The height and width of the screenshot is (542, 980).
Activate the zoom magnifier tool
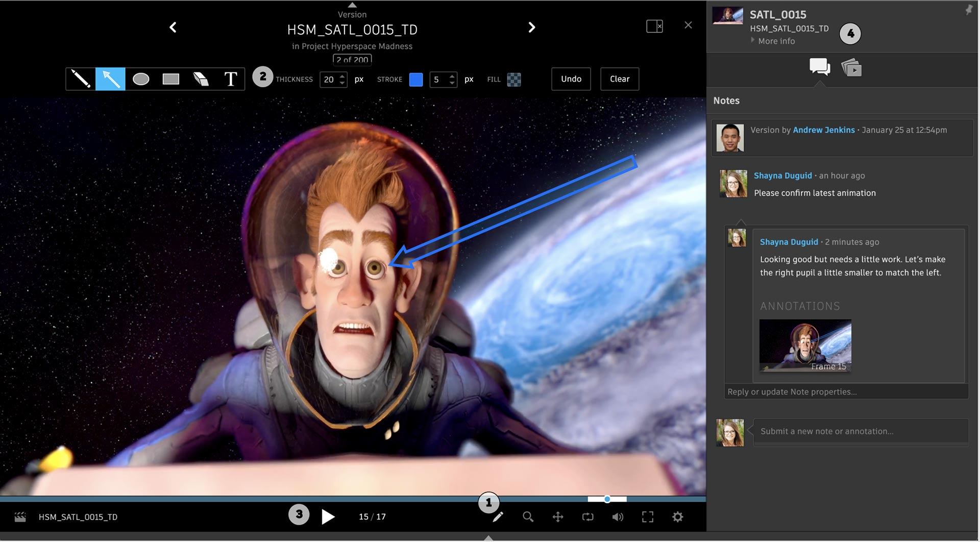pyautogui.click(x=528, y=517)
